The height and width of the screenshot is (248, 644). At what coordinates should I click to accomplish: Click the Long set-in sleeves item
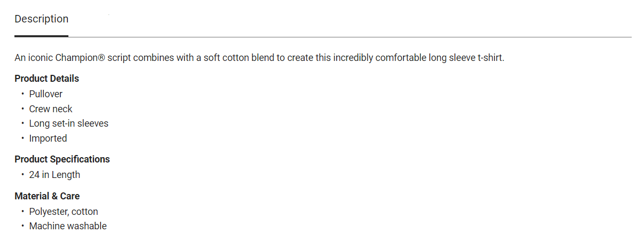tap(68, 123)
